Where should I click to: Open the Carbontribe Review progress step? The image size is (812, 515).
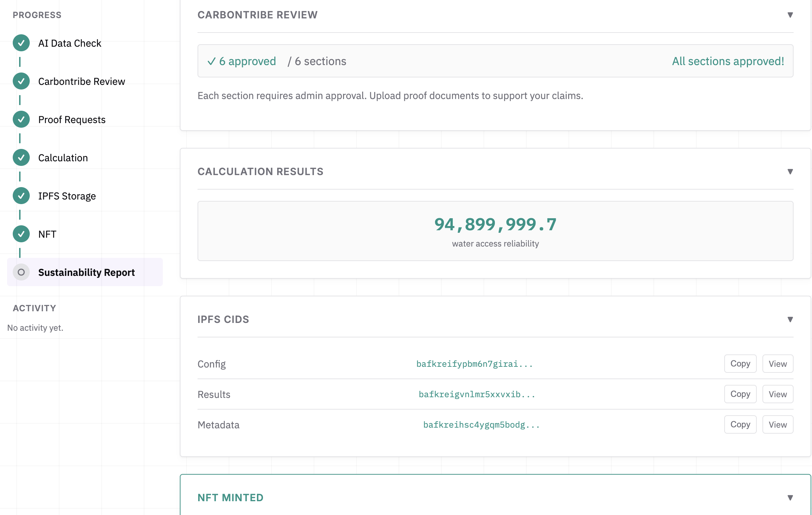tap(81, 81)
